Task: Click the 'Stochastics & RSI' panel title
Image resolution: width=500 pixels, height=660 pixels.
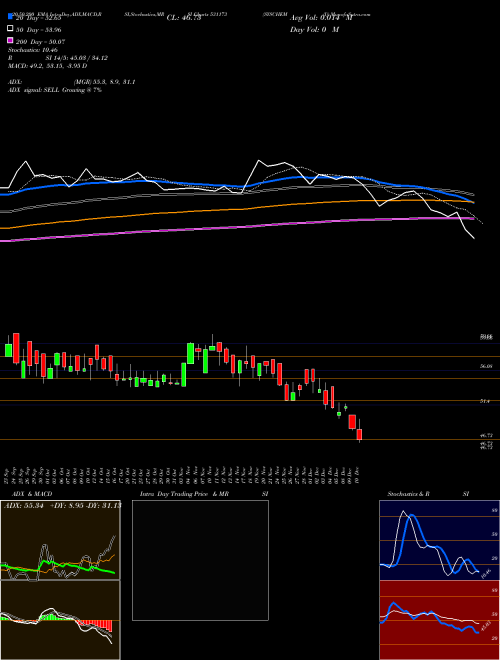Action: pos(428,494)
